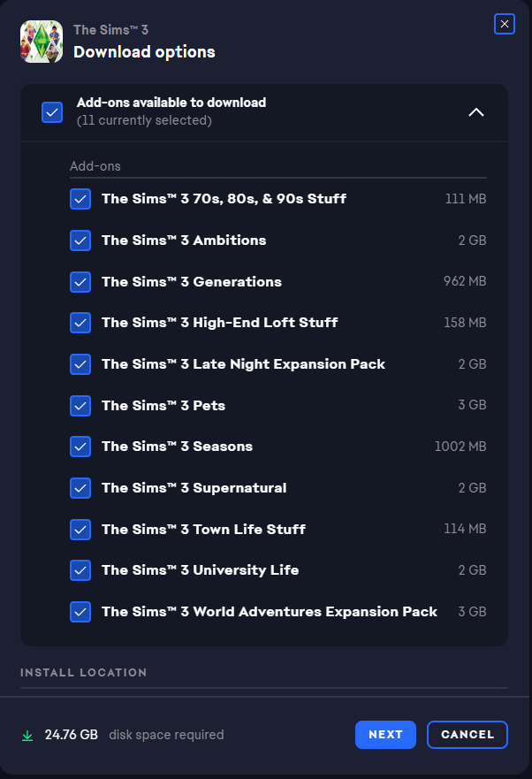The width and height of the screenshot is (532, 779).
Task: Toggle The Sims 3 University Life checkbox
Action: coord(80,570)
